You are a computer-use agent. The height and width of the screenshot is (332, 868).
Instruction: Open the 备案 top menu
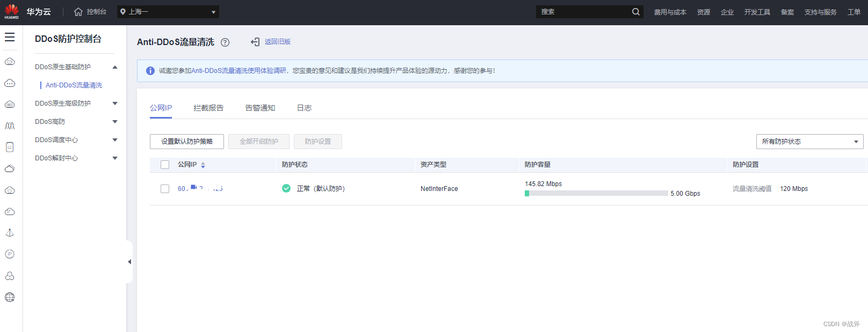point(787,12)
